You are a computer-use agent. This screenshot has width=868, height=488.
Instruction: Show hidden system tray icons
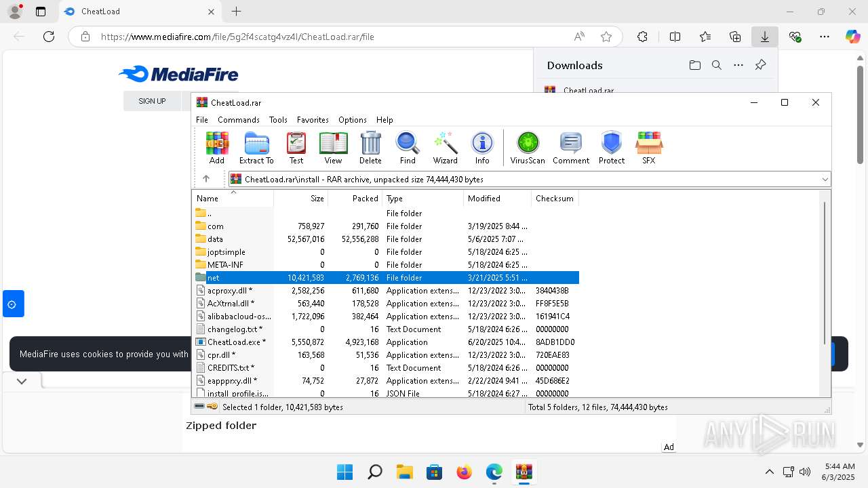point(769,472)
